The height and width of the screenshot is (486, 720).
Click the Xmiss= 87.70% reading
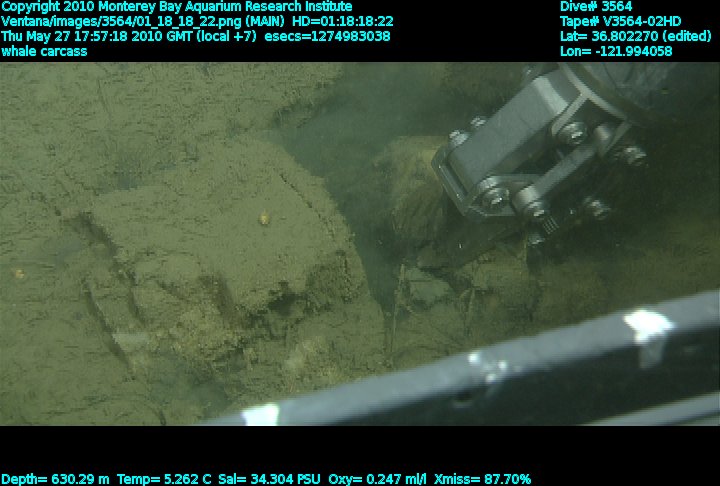[x=483, y=479]
